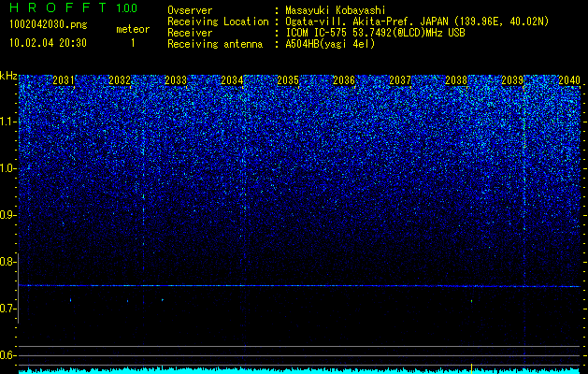
Task: Click the Ogata-vill. Akita-Pref. JAPAN location text
Action: point(417,22)
